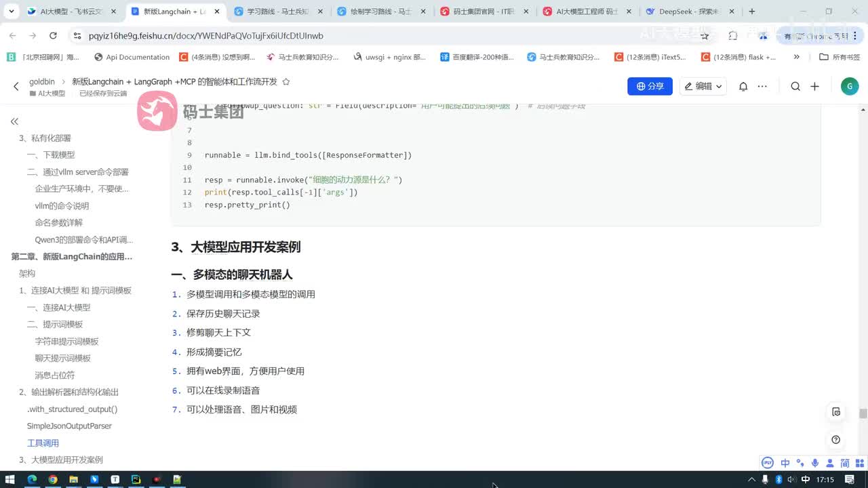Jump to .with_structured_output() in outline
The image size is (868, 488).
coord(72,409)
